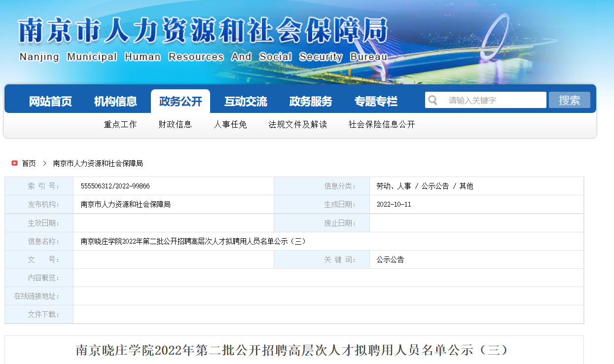The height and width of the screenshot is (364, 614).
Task: Select the 发布机构 value cell
Action: point(174,204)
